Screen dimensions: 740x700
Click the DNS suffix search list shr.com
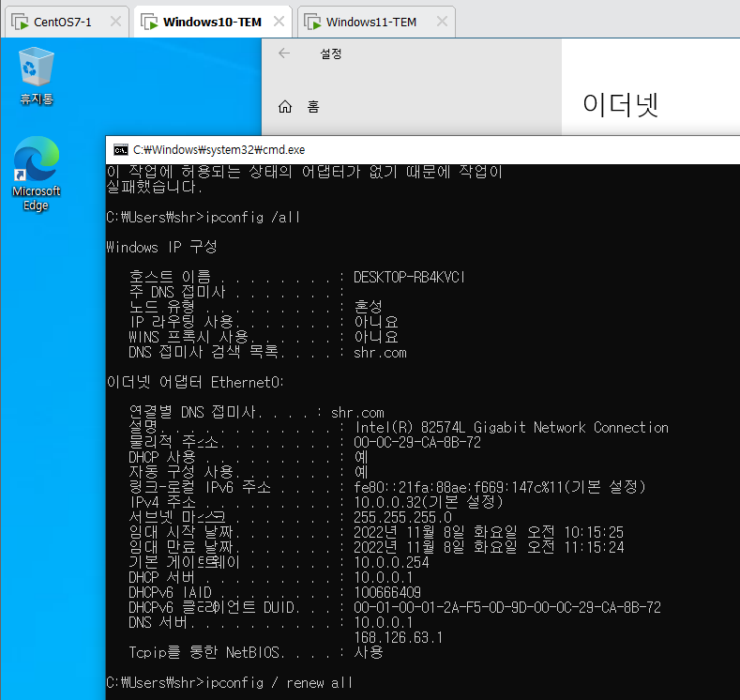click(x=380, y=353)
